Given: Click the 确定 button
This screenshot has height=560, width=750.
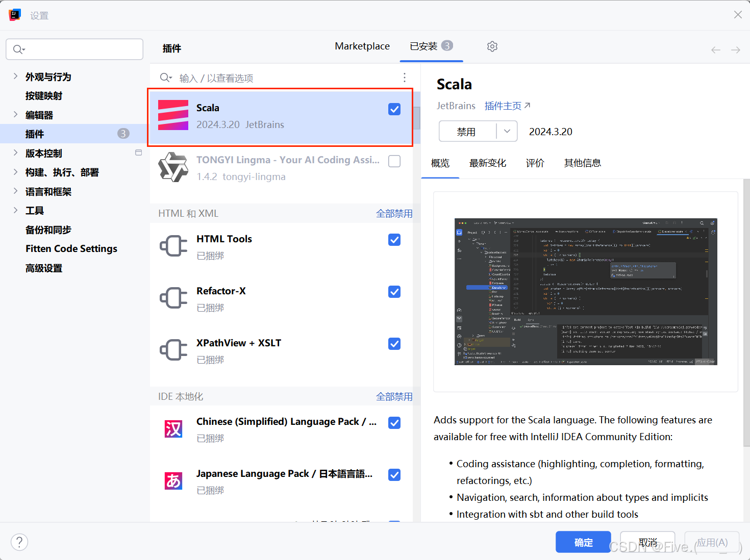Looking at the screenshot, I should (x=583, y=542).
